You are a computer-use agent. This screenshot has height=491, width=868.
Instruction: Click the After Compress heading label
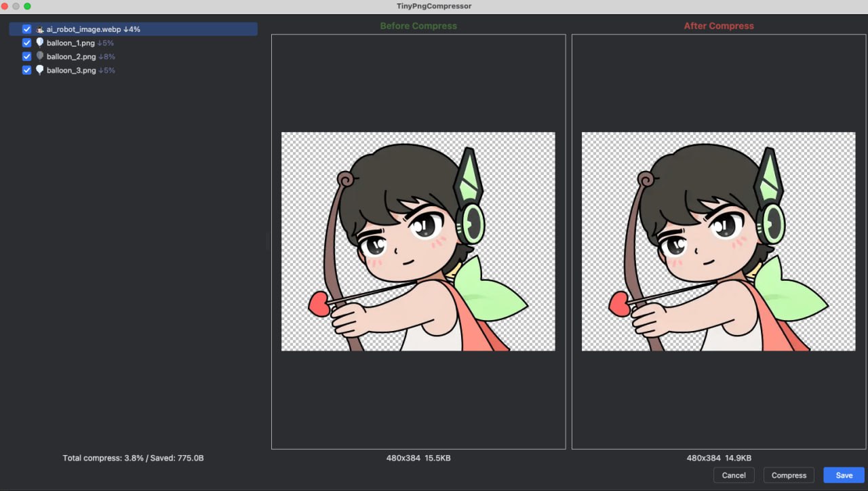(x=719, y=26)
